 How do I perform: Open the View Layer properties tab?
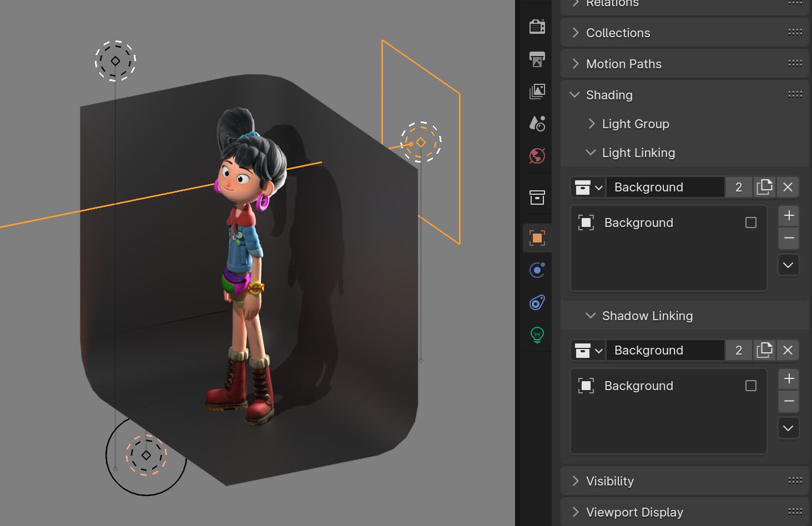536,92
